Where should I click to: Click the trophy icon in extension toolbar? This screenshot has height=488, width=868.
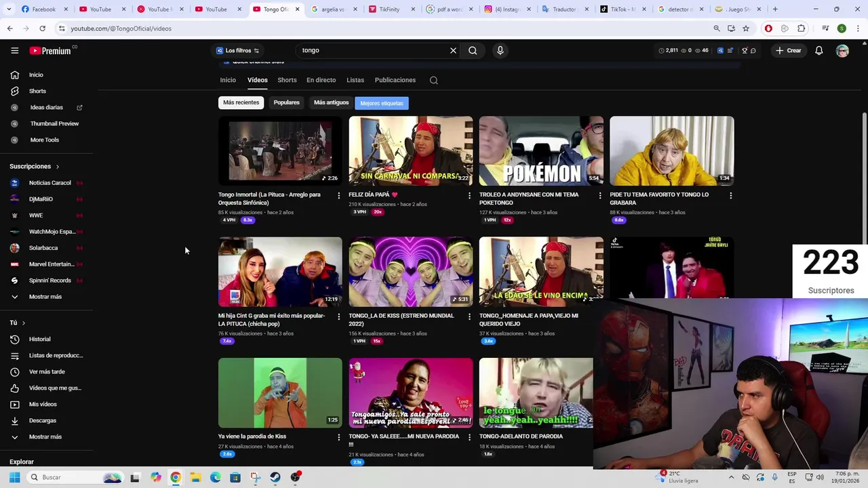[745, 50]
